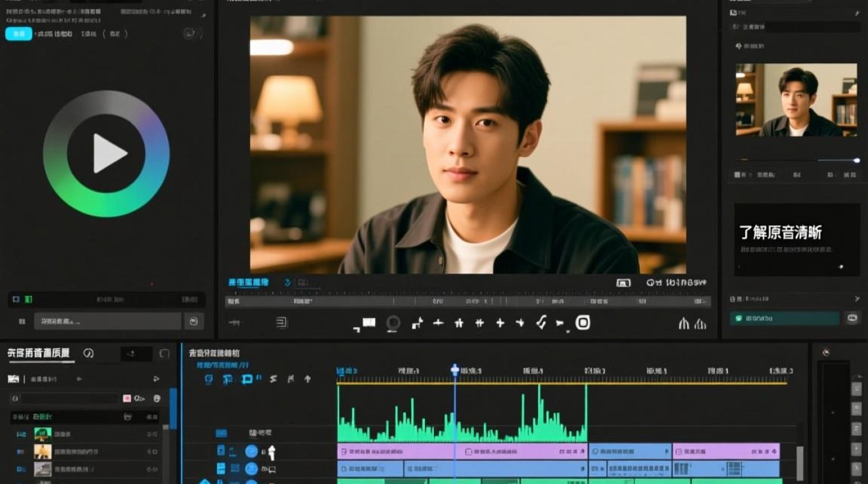Select the up-arrow tool in the timeline toolbar
This screenshot has width=868, height=484.
pos(307,379)
